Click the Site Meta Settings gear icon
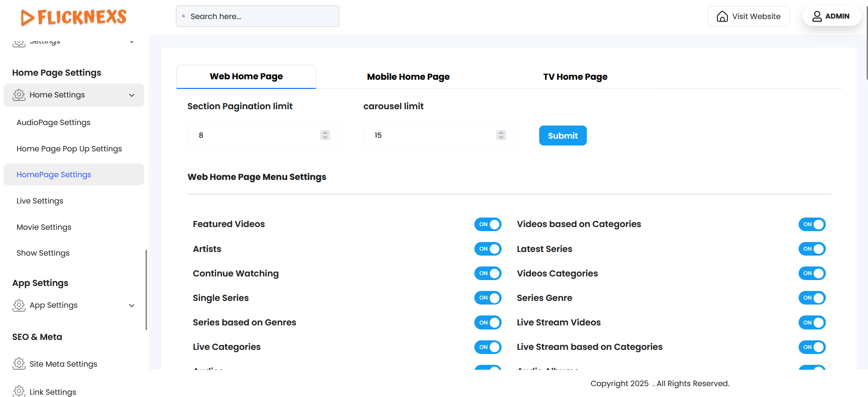The image size is (868, 397). (x=19, y=364)
